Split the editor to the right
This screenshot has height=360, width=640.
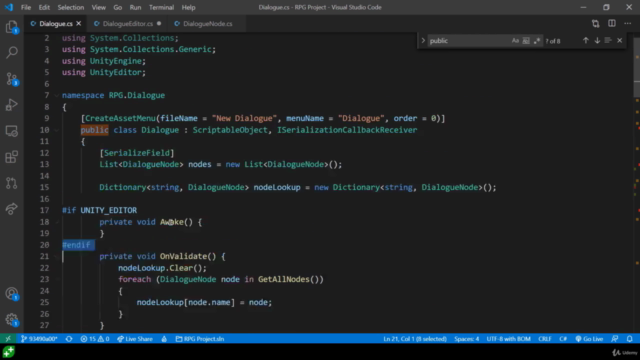pyautogui.click(x=611, y=24)
